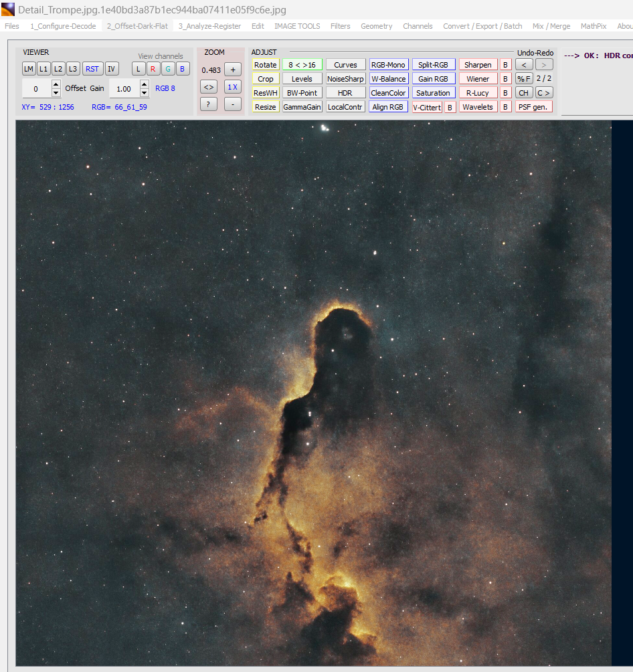
Task: Click the Sharpen button
Action: pos(478,65)
